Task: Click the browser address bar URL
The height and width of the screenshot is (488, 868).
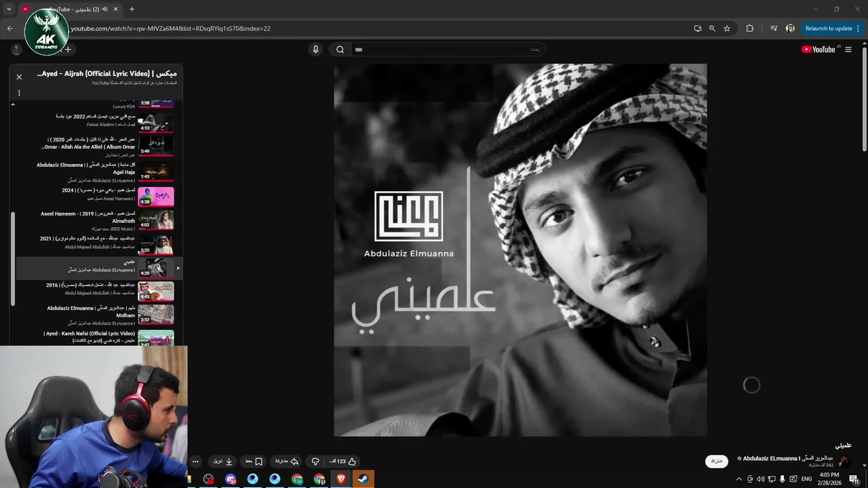Action: click(x=171, y=28)
